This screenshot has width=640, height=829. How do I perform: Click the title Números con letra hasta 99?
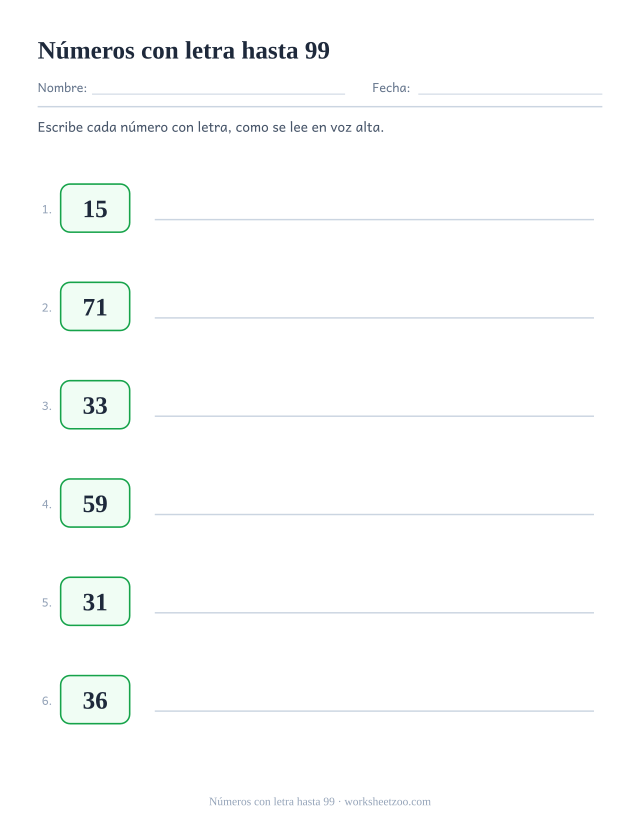click(184, 51)
